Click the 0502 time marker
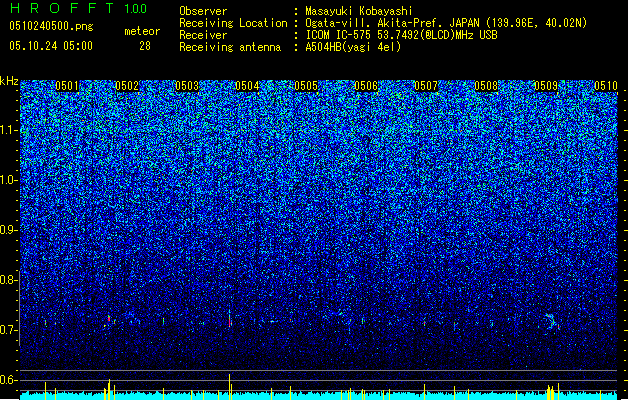This screenshot has height=400, width=629. pyautogui.click(x=127, y=86)
